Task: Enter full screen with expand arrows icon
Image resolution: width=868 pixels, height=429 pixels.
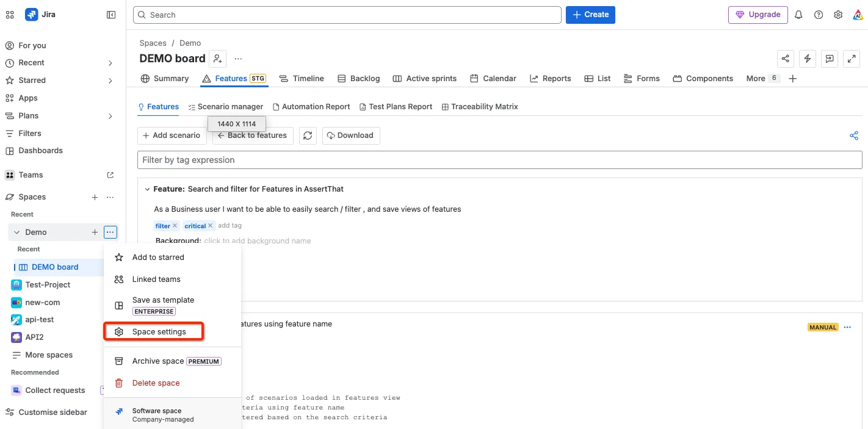Action: tap(852, 59)
